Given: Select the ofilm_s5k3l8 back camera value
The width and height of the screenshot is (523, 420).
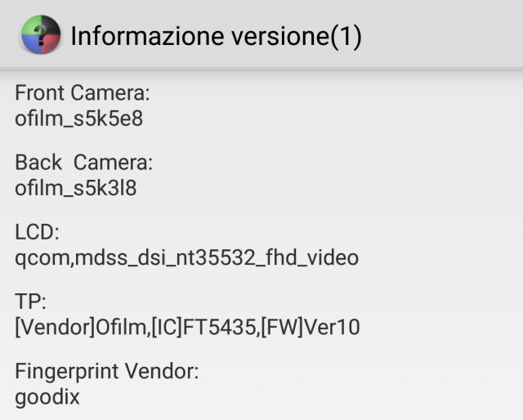Looking at the screenshot, I should tap(76, 188).
